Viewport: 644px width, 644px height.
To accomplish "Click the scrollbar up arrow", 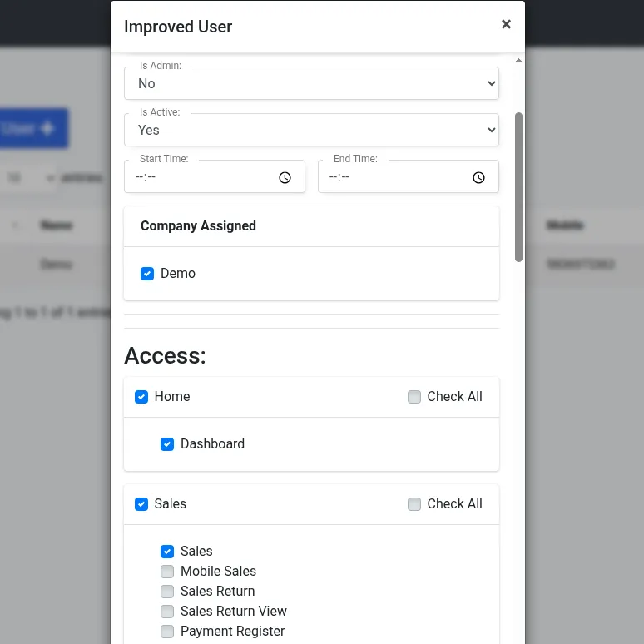I will [518, 61].
